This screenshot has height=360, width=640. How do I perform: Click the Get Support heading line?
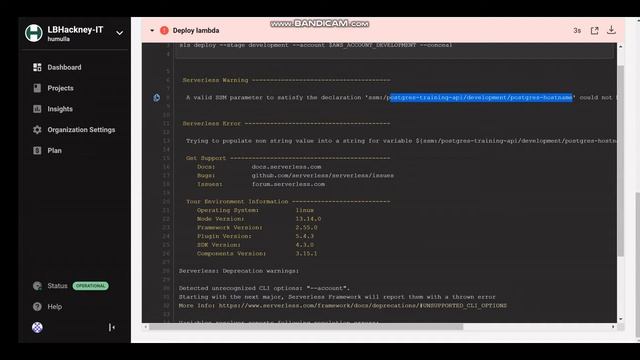(x=288, y=158)
